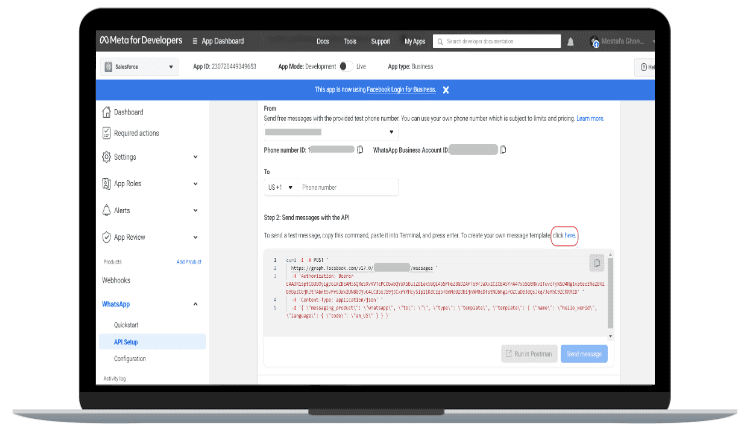Click the Dashboard home icon

point(107,112)
